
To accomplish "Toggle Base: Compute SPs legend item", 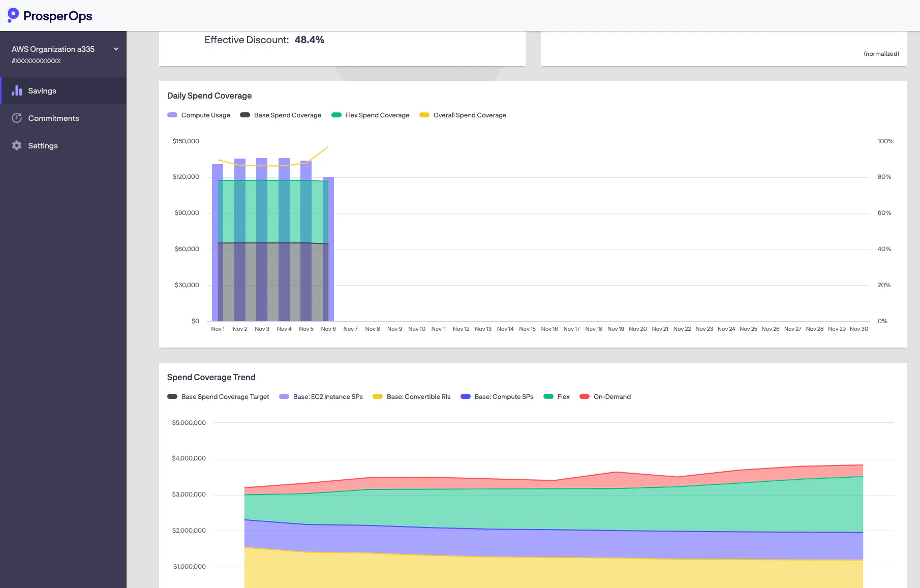I will coord(497,397).
